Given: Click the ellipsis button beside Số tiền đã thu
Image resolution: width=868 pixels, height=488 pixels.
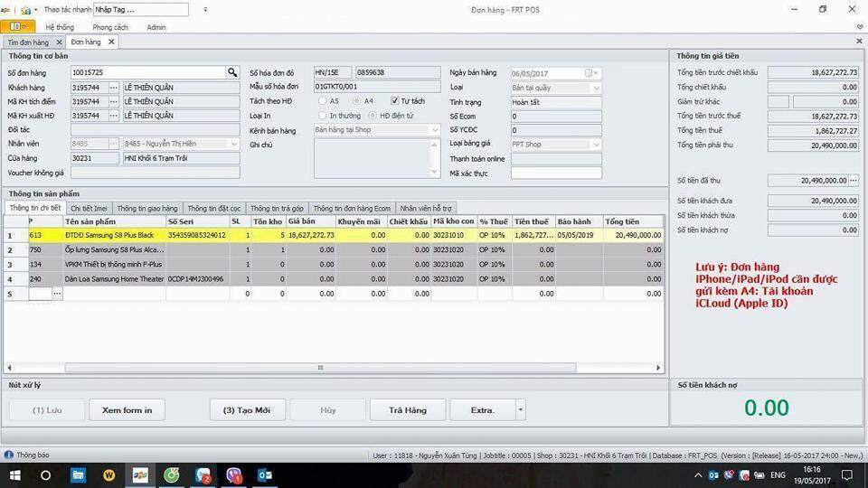Looking at the screenshot, I should click(853, 181).
